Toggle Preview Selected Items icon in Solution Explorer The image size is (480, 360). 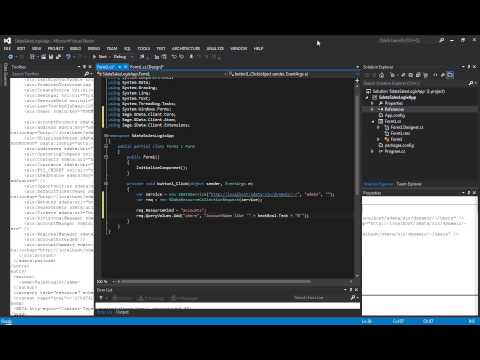[x=450, y=75]
